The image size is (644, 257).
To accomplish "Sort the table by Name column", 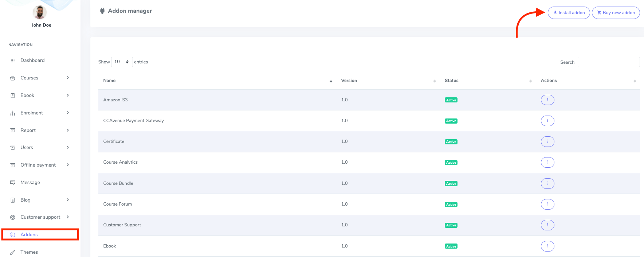I will tap(109, 81).
